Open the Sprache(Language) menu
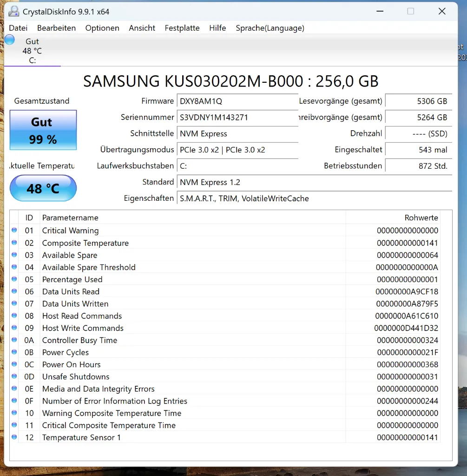The height and width of the screenshot is (476, 467). (270, 28)
